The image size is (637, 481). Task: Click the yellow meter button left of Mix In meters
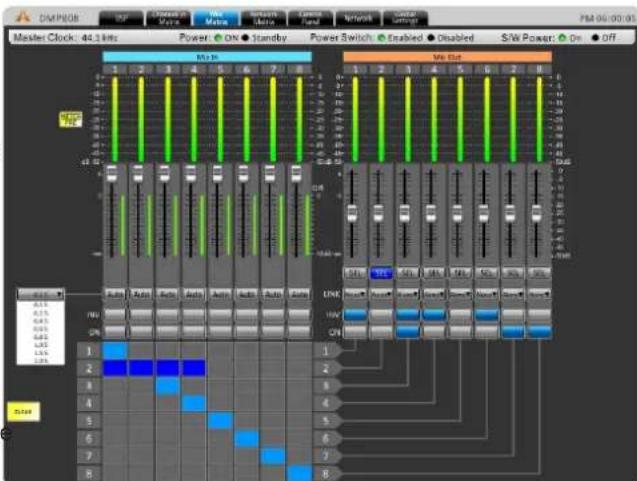pos(70,119)
